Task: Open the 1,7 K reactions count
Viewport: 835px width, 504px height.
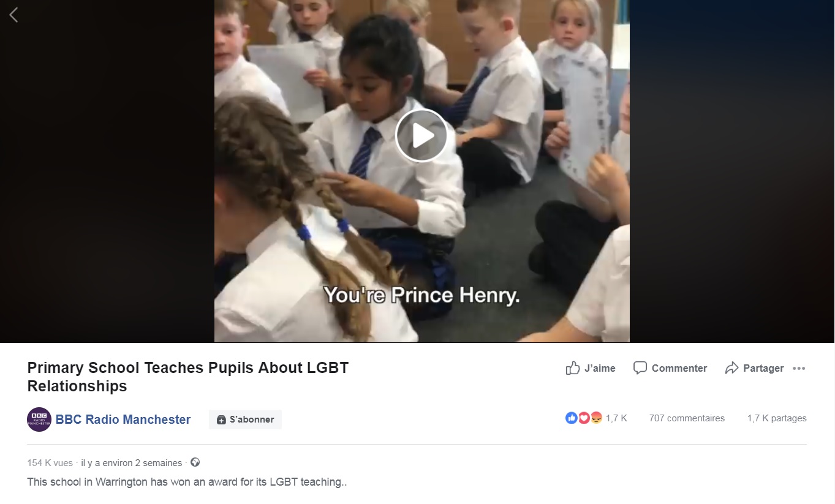Action: tap(616, 418)
